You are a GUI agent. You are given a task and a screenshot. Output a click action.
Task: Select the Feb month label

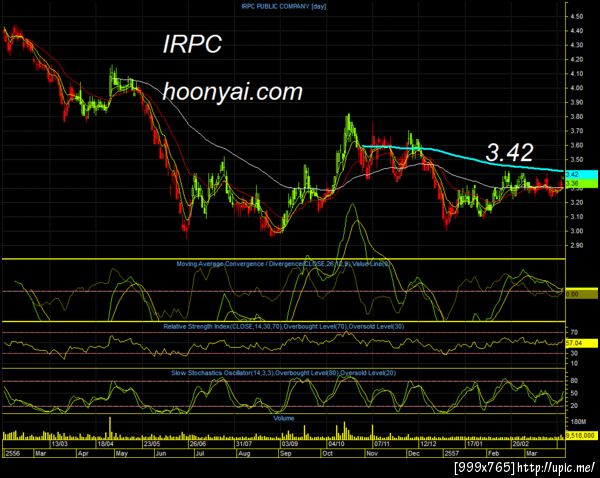(493, 454)
